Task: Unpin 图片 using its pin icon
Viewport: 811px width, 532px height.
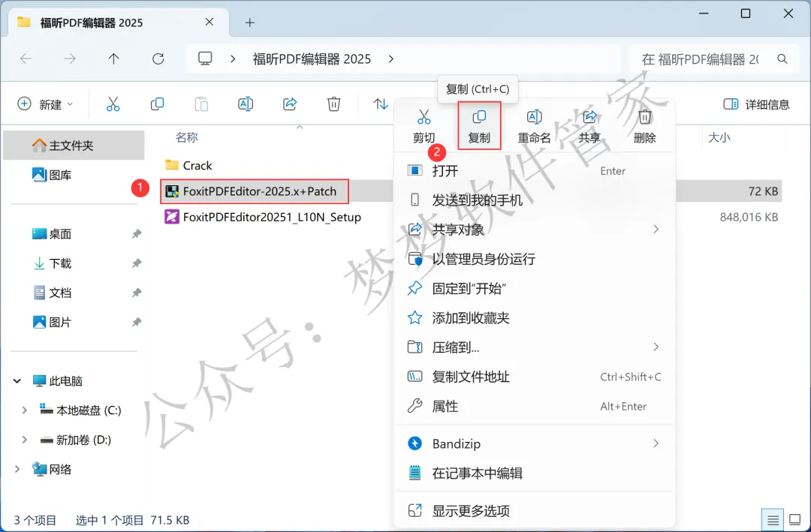Action: tap(137, 322)
